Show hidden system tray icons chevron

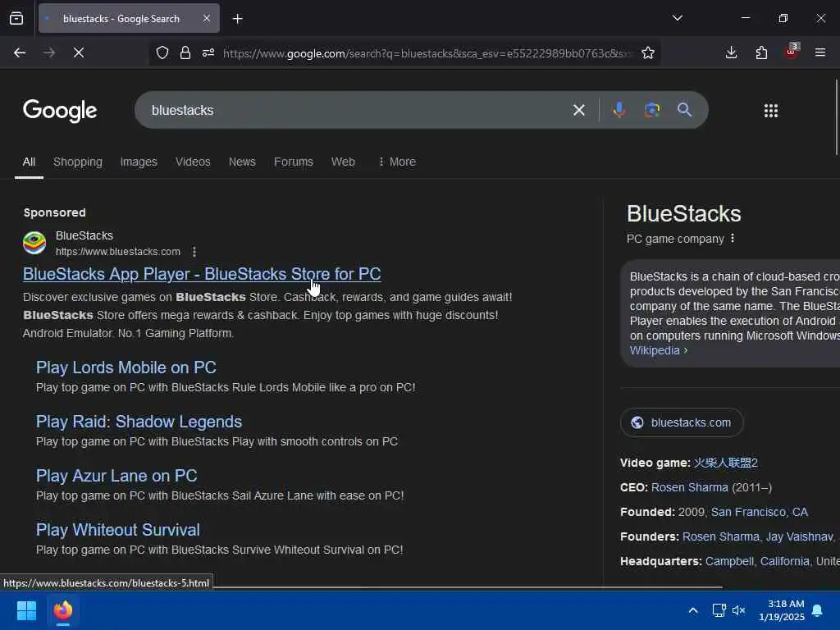[692, 610]
